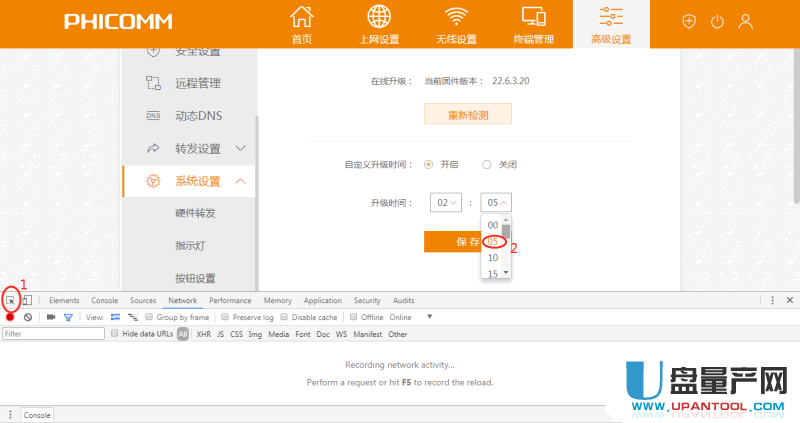Check the Disable cache option
The height and width of the screenshot is (423, 800).
pyautogui.click(x=284, y=317)
